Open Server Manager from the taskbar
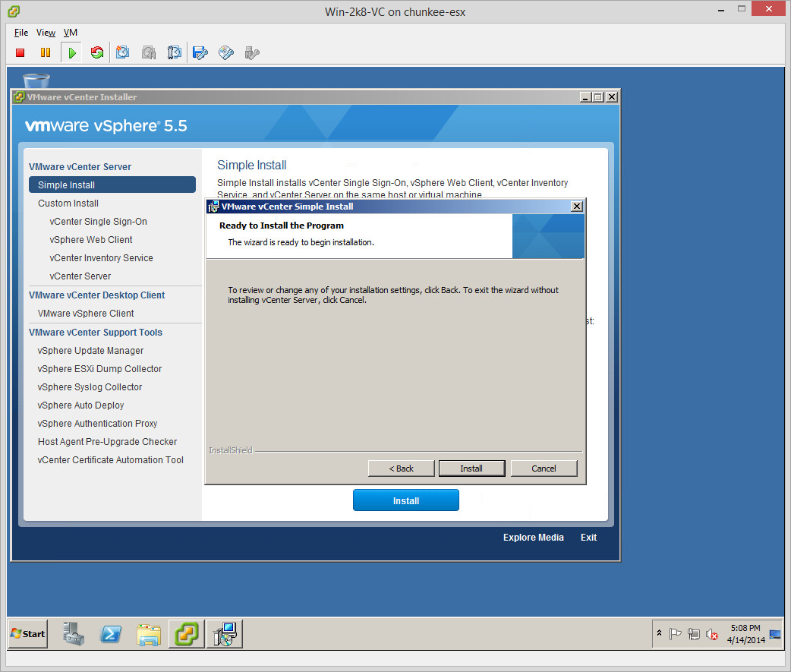Image resolution: width=791 pixels, height=672 pixels. (74, 634)
